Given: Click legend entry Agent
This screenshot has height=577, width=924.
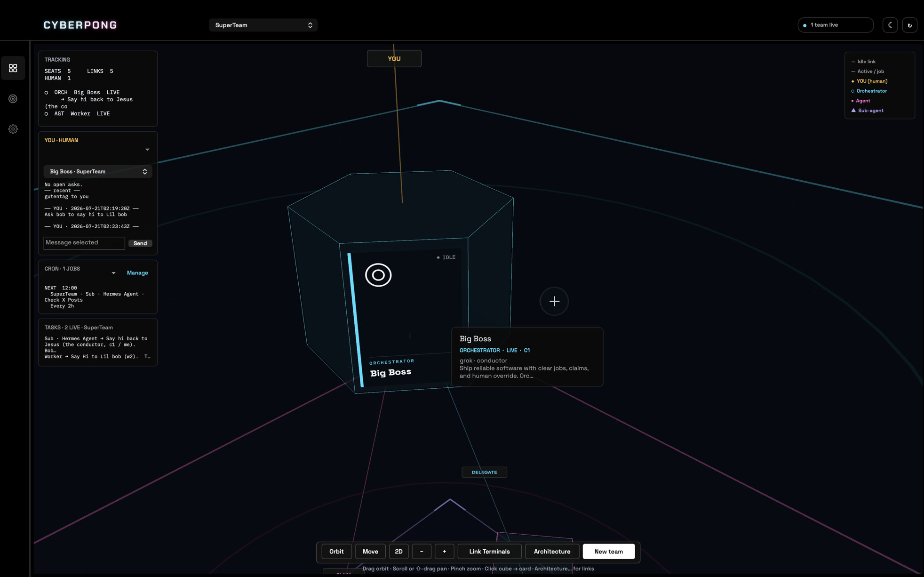Looking at the screenshot, I should point(860,101).
